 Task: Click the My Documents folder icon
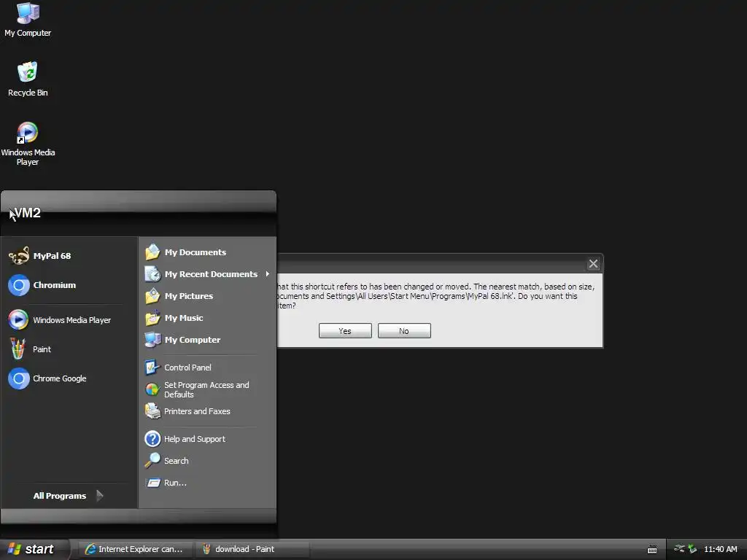click(152, 252)
